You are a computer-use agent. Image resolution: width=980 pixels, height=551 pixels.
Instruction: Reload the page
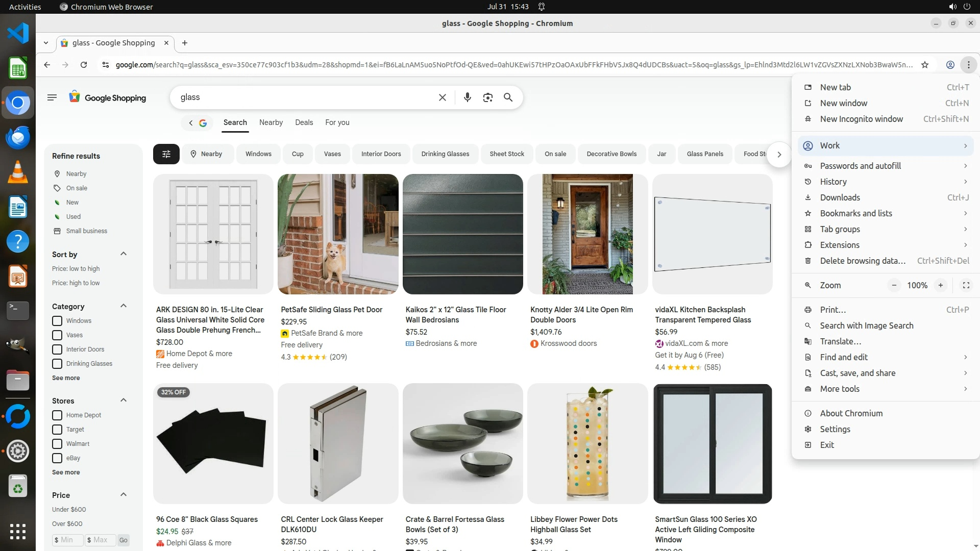tap(84, 65)
